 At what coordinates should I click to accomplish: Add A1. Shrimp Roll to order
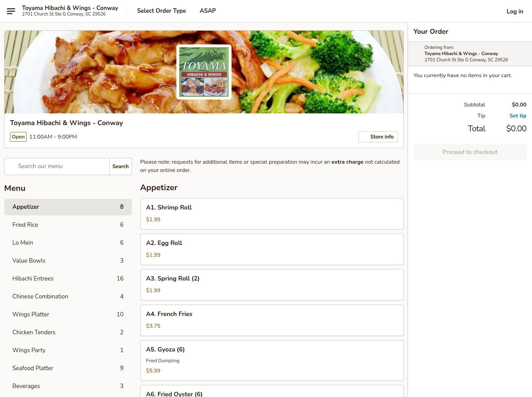(x=272, y=214)
